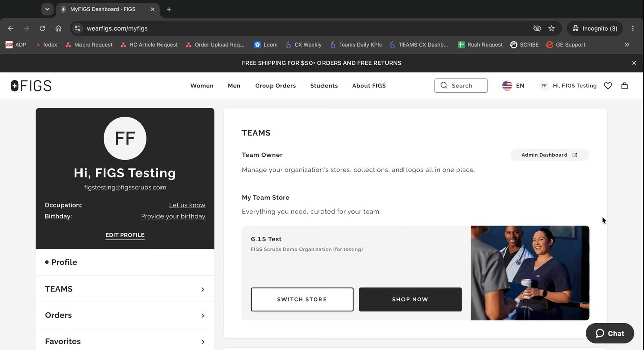Click the browser home icon
Image resolution: width=644 pixels, height=350 pixels.
[58, 28]
